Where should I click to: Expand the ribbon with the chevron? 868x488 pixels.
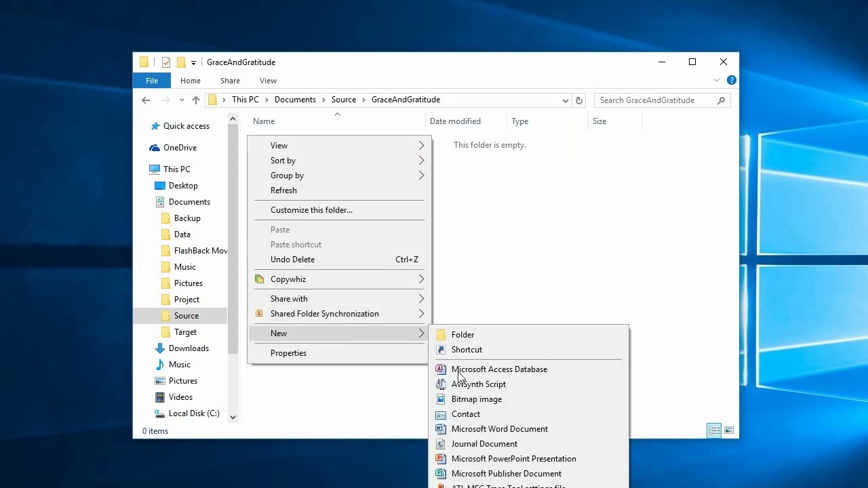pyautogui.click(x=717, y=81)
